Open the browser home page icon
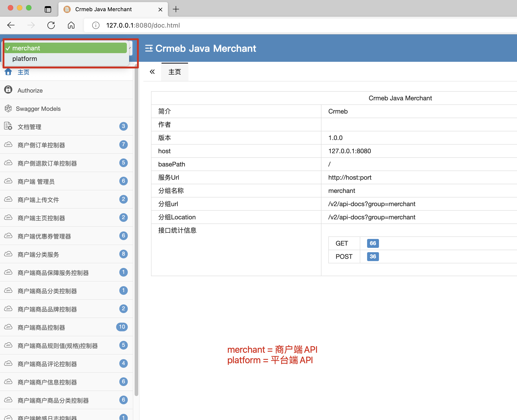Screen dimensions: 517x420 coord(71,25)
